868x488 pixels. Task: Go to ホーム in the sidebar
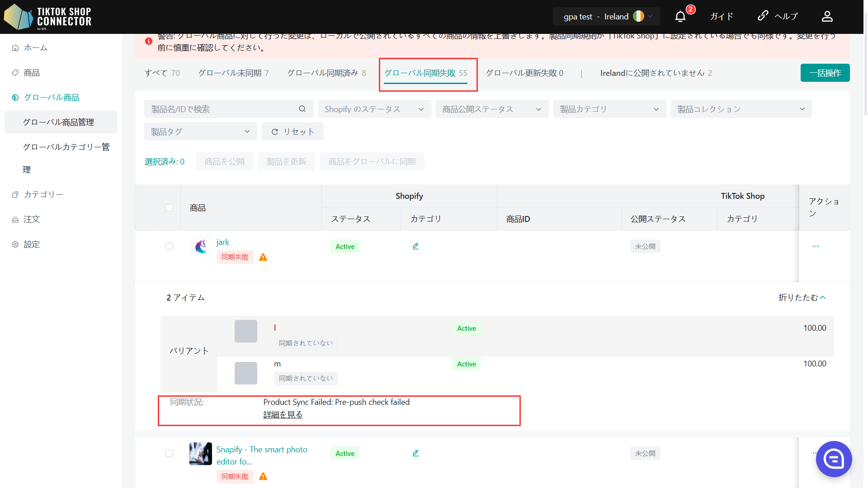(61, 47)
